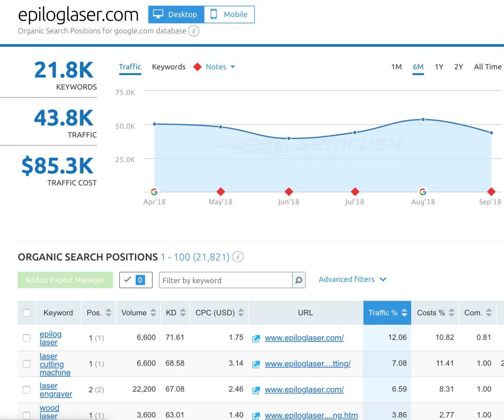Click the 71.61 KD cell
This screenshot has height=420, width=504.
175,337
